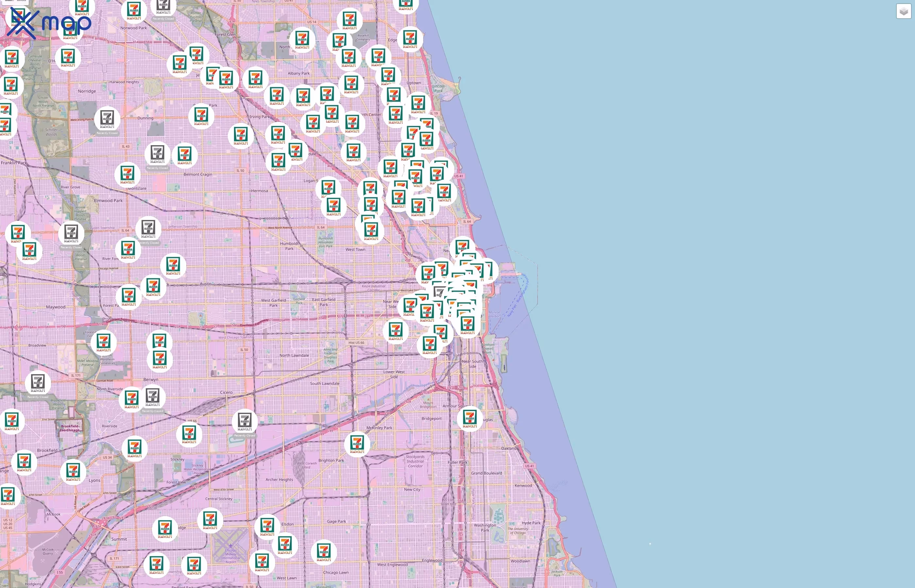Open the 7-Eleven marker at Lyons
The width and height of the screenshot is (915, 588).
(x=73, y=472)
